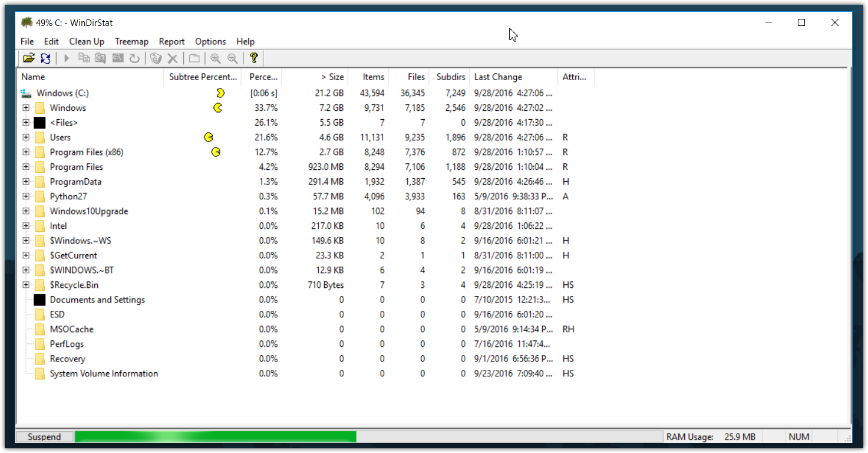The image size is (868, 453).
Task: Click the Python27 folder icon
Action: 39,196
